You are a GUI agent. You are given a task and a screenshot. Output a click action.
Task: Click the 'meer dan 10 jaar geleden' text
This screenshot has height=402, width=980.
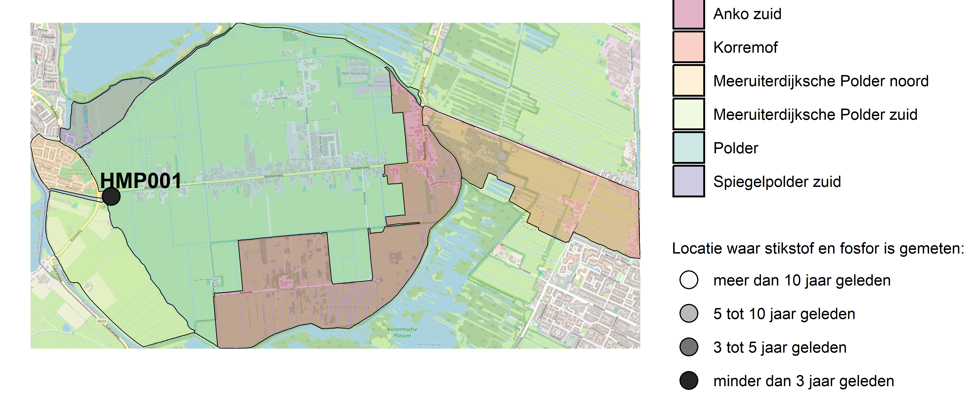tap(802, 281)
